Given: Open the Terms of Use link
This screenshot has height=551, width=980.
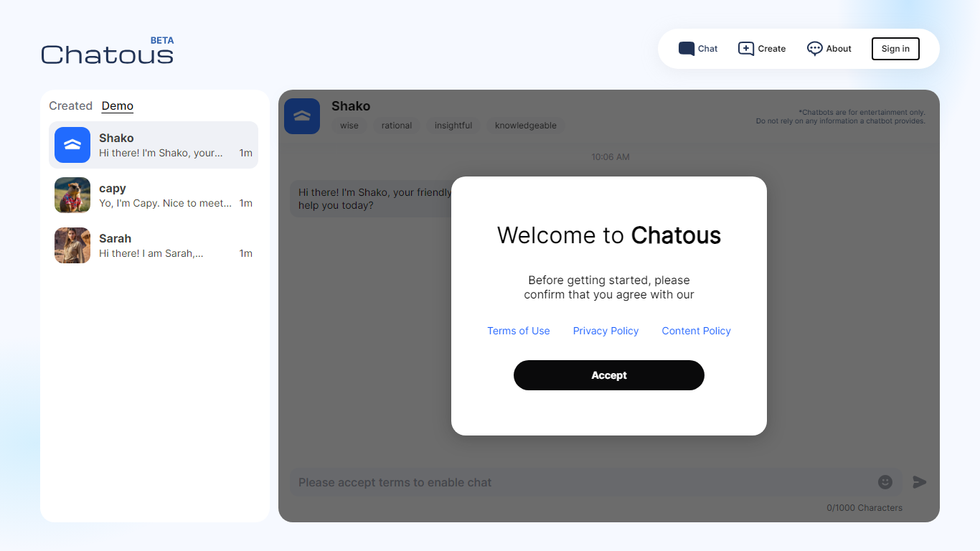Looking at the screenshot, I should click(x=519, y=331).
